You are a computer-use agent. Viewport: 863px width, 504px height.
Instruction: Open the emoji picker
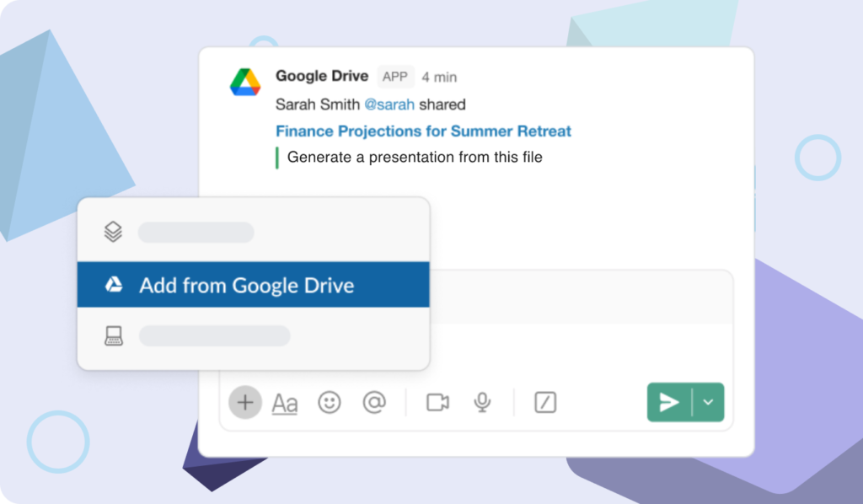(329, 402)
